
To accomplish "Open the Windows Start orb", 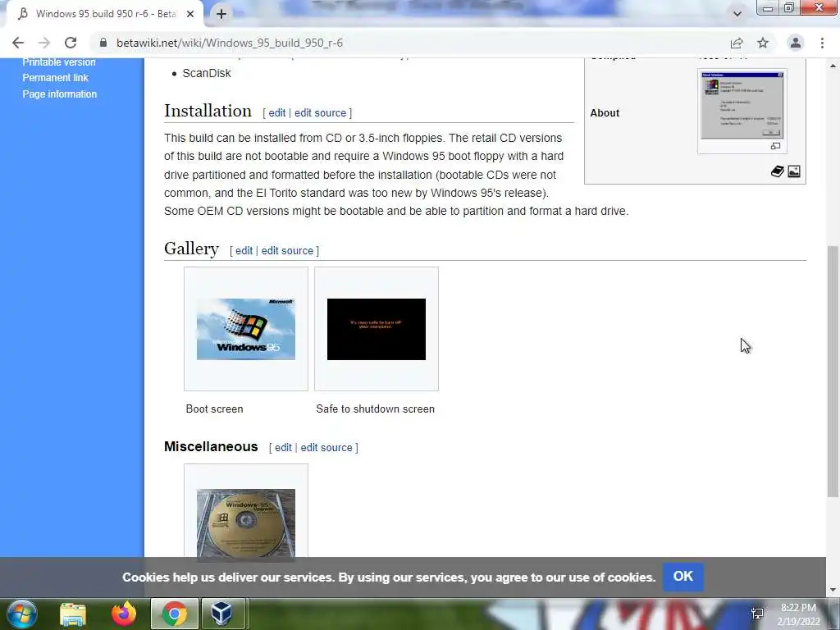I will (x=22, y=614).
